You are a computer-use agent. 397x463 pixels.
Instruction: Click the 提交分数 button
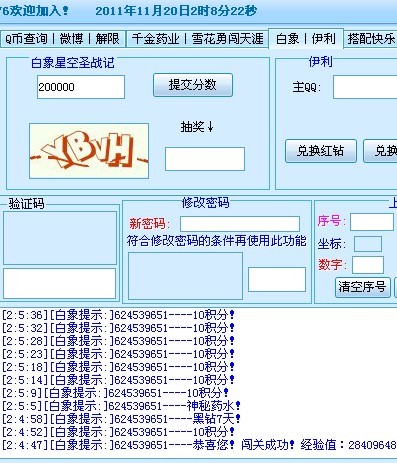pos(193,85)
